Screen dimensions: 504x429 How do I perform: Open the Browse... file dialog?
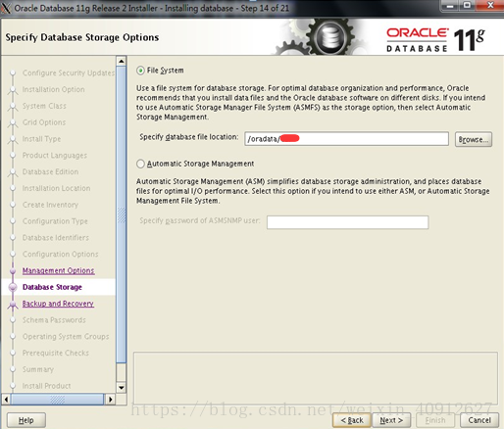[x=474, y=139]
